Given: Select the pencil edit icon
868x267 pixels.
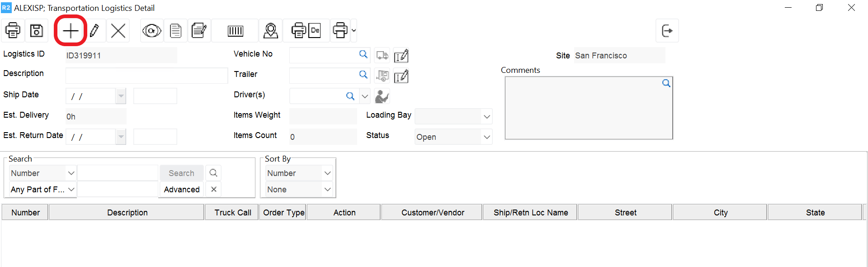Looking at the screenshot, I should [x=94, y=31].
